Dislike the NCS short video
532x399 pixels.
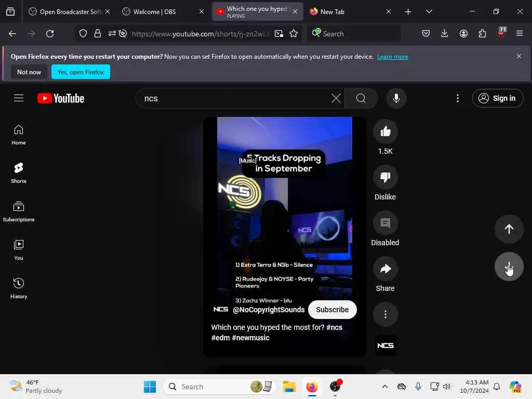[385, 177]
